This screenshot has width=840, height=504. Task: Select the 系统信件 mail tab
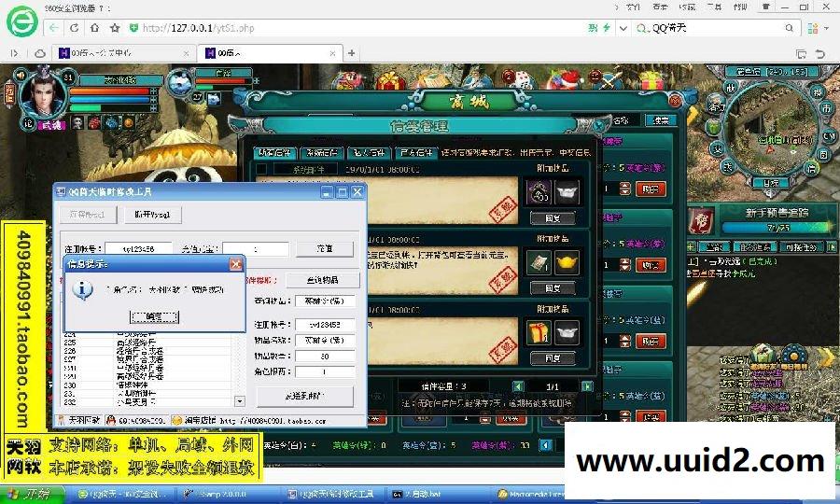coord(321,153)
